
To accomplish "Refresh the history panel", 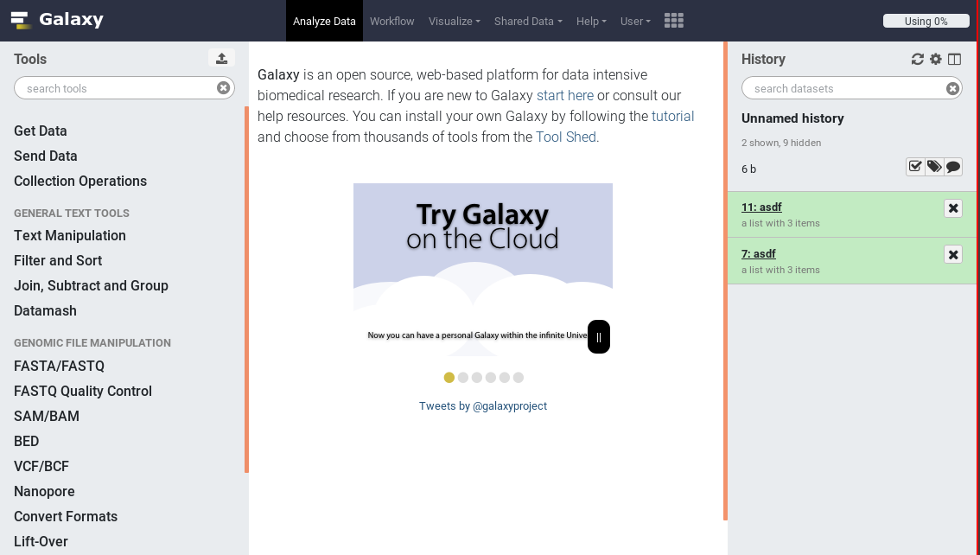I will pos(917,59).
